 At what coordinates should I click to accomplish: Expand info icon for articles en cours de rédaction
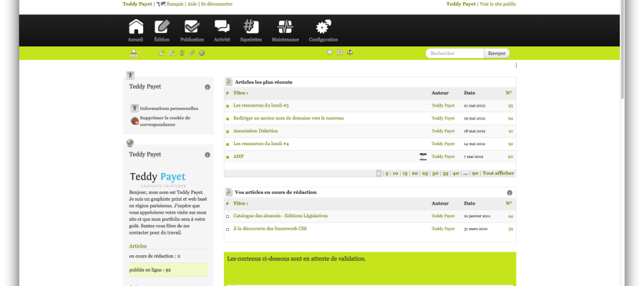pos(509,193)
